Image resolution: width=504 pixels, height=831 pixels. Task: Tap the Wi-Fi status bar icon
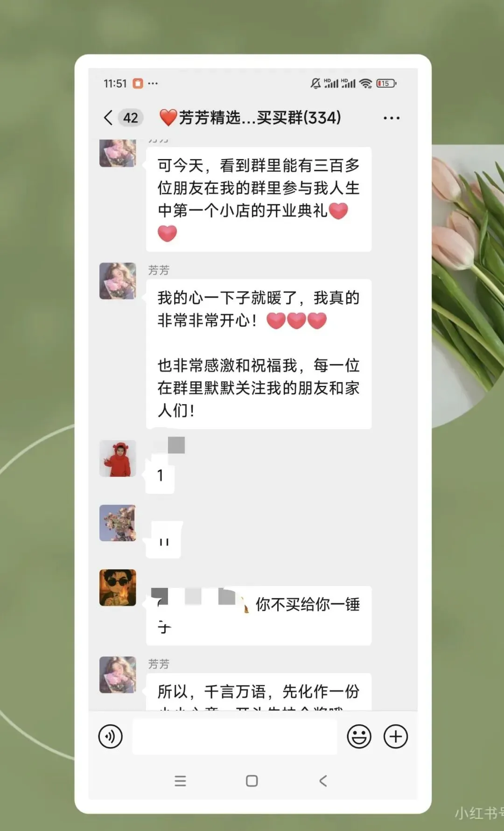tap(366, 84)
